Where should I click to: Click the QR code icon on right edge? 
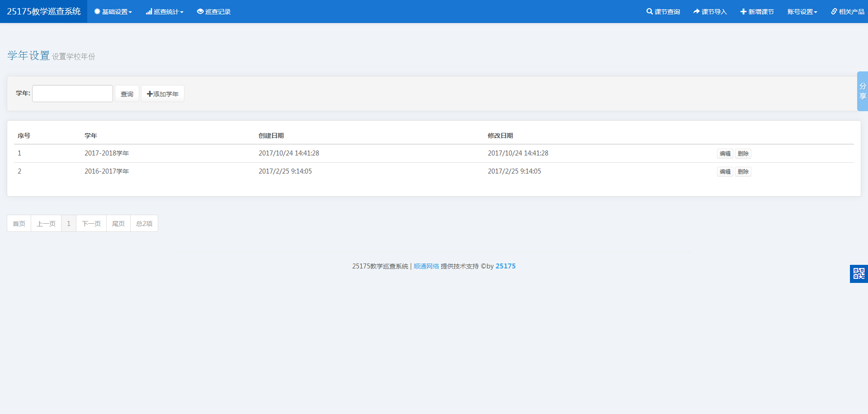click(859, 273)
